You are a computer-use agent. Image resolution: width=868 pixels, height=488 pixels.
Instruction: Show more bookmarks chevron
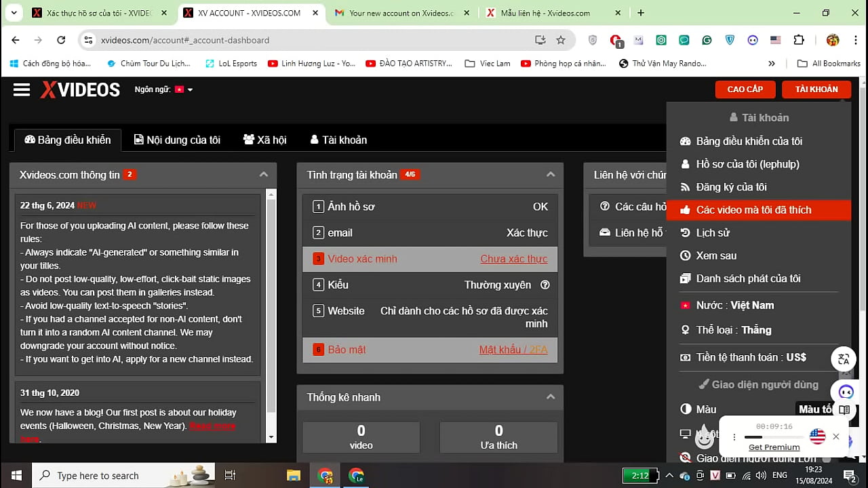772,63
